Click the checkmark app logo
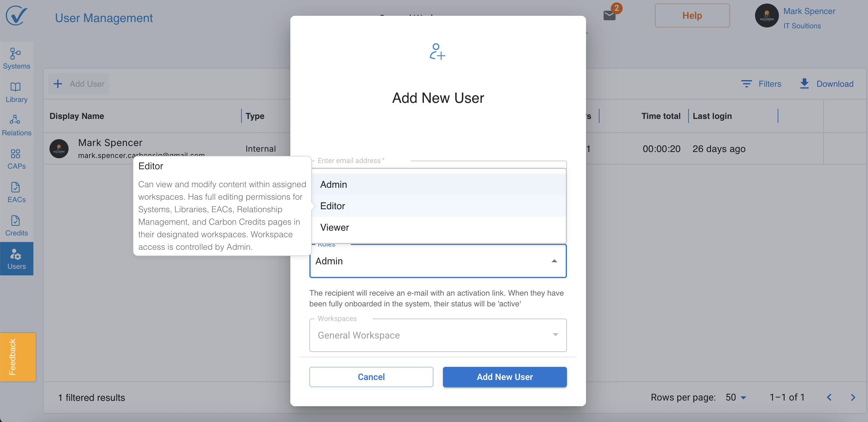Image resolution: width=868 pixels, height=422 pixels. 16,15
